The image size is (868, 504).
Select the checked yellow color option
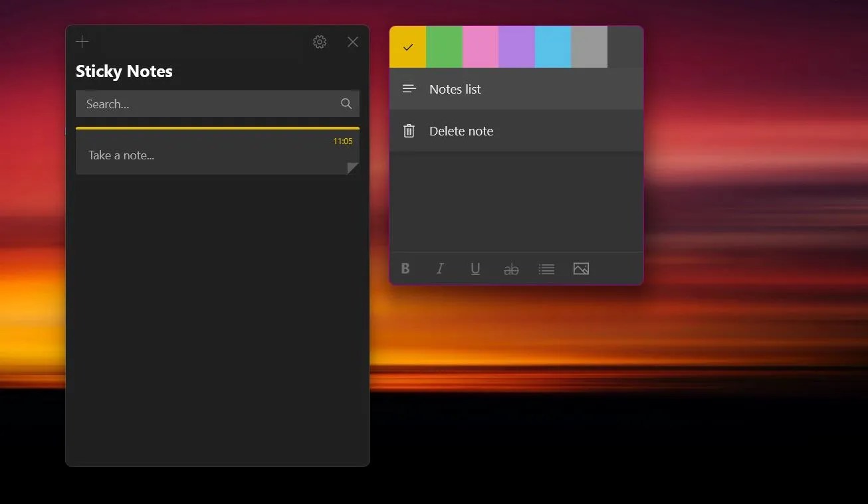pos(407,46)
